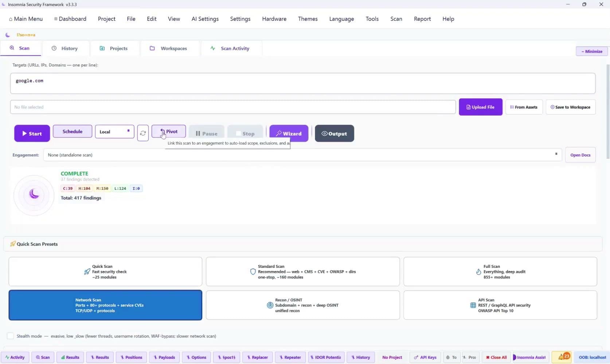
Task: Enable the Stealth mode checkbox
Action: pos(10,336)
